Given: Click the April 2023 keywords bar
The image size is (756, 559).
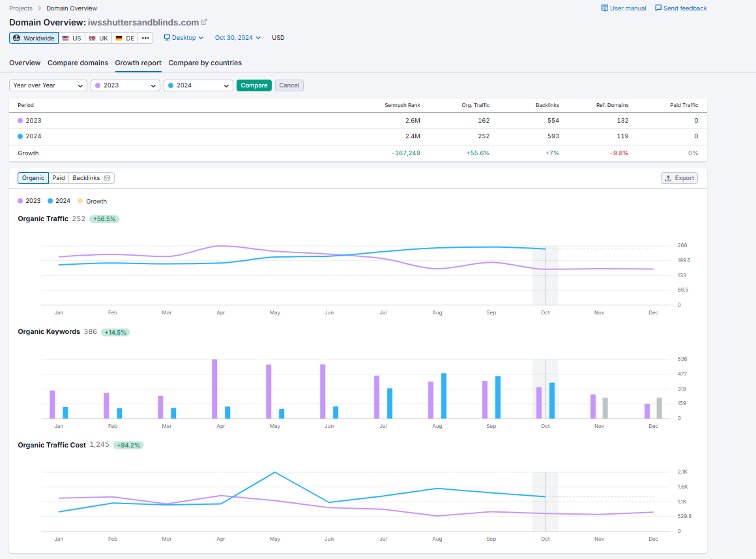Looking at the screenshot, I should click(x=214, y=389).
